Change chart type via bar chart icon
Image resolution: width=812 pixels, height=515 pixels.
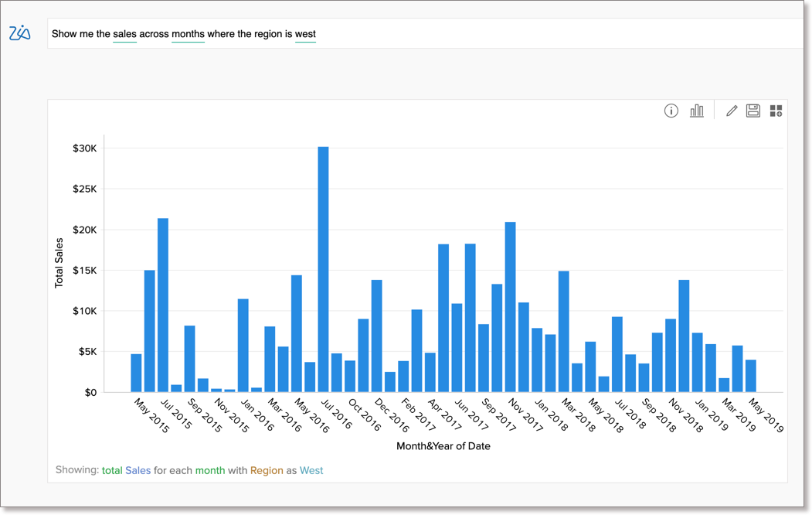(x=697, y=111)
